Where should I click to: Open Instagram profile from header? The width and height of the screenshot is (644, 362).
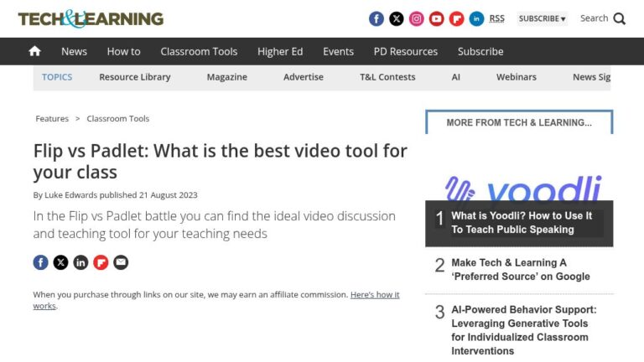point(417,18)
